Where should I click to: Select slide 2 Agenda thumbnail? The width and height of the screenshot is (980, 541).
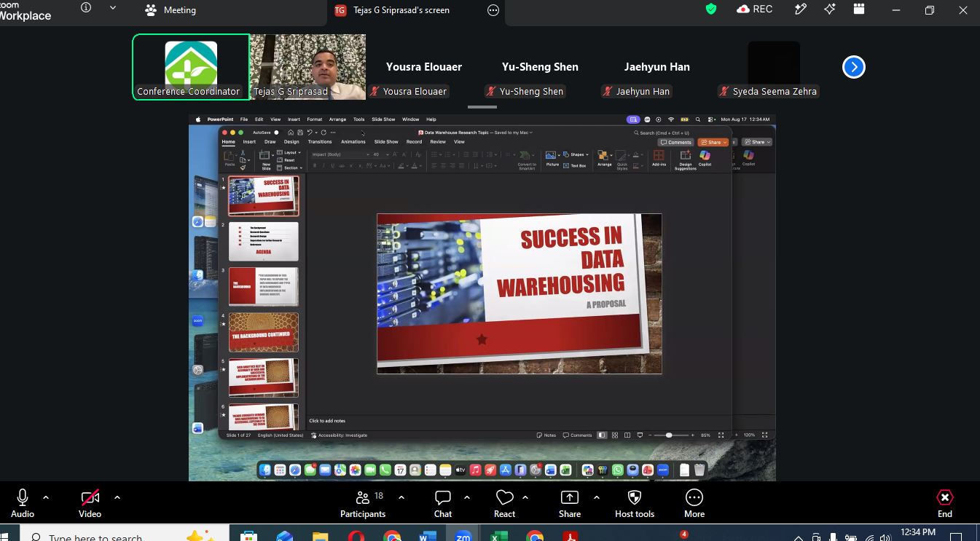coord(263,241)
